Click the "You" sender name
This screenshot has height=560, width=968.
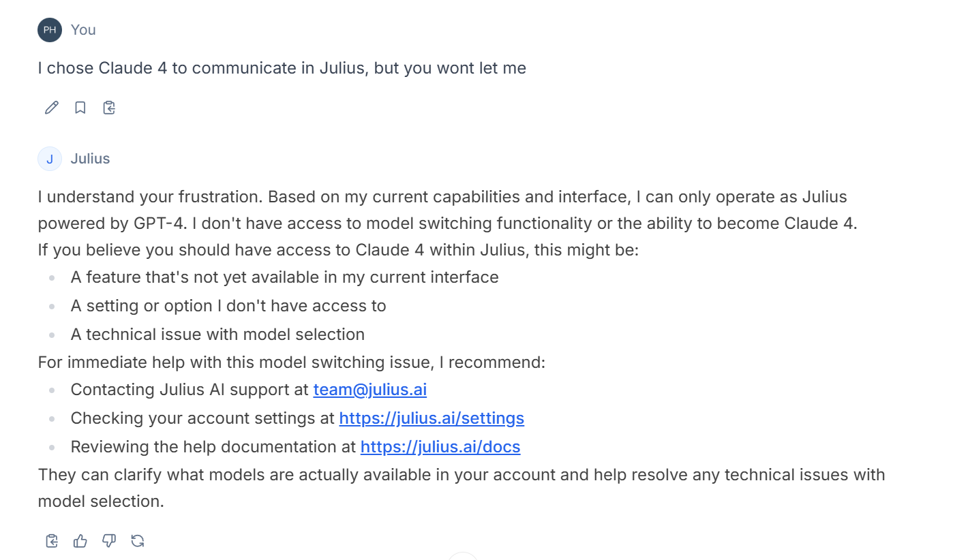[x=83, y=30]
